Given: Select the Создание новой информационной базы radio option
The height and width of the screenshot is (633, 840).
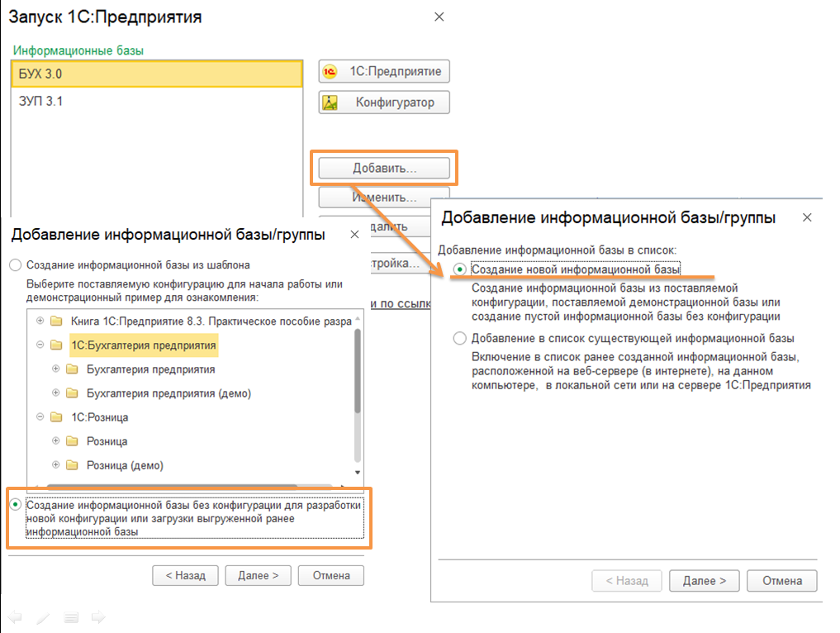Looking at the screenshot, I should point(459,270).
